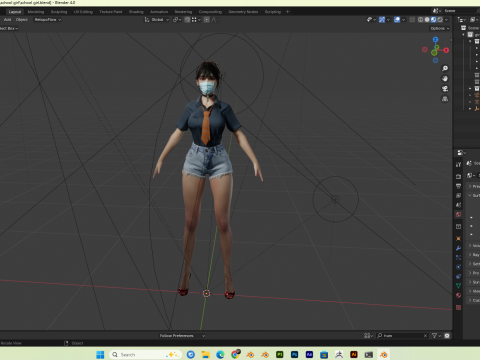Viewport: 480px width, 360px height.
Task: Switch to the Modeling workspace tab
Action: pyautogui.click(x=36, y=12)
